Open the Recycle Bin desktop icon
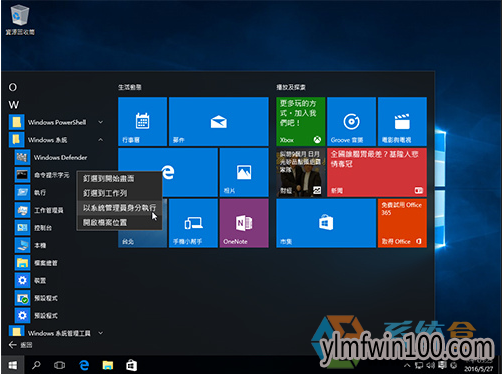 [x=20, y=19]
